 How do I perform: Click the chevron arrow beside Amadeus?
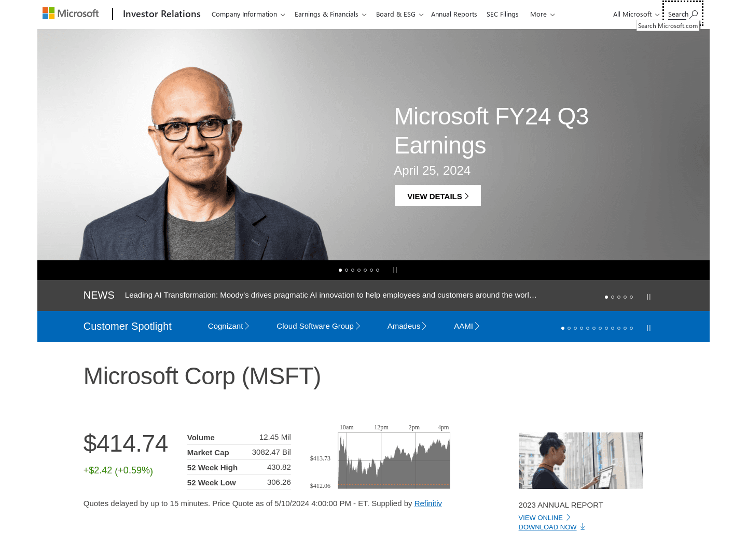(x=424, y=326)
